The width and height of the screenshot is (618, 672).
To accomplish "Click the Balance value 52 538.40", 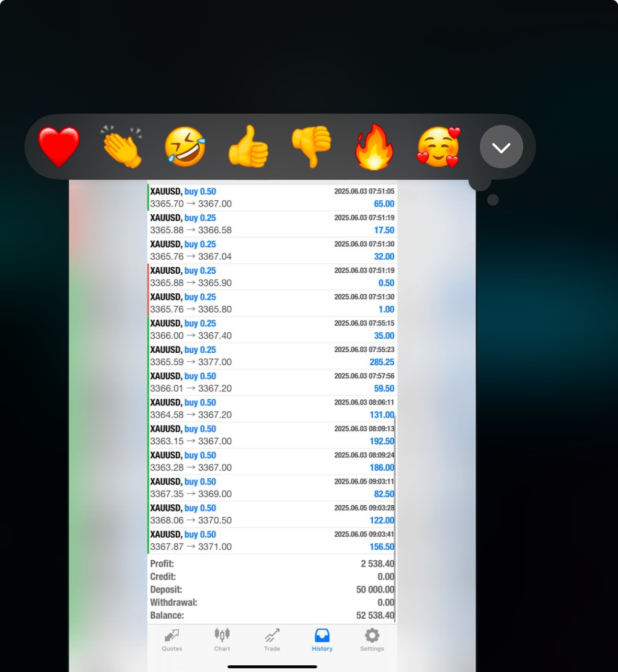I will pyautogui.click(x=375, y=615).
